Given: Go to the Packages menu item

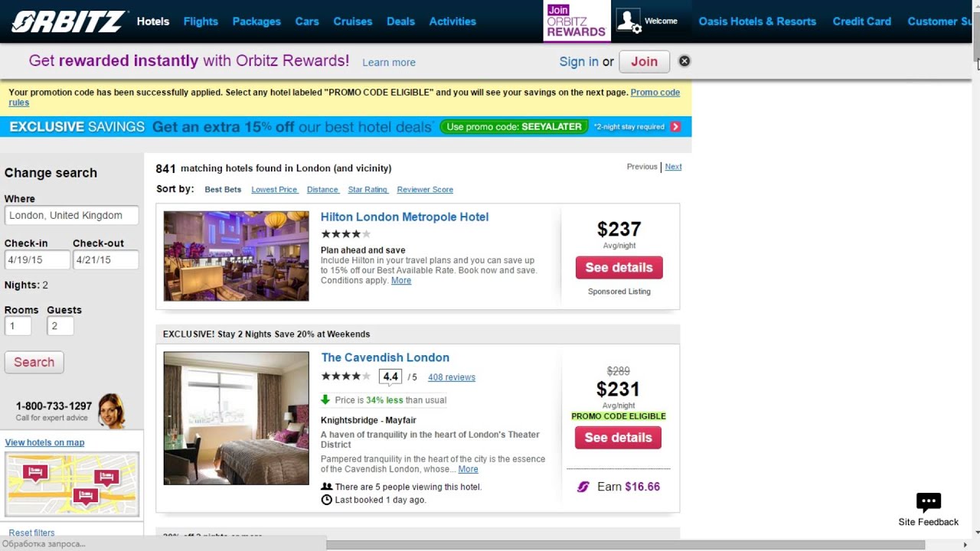Looking at the screenshot, I should coord(256,21).
